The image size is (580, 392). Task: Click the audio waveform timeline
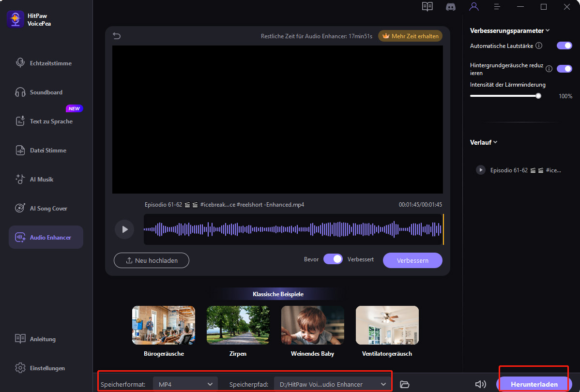click(293, 229)
